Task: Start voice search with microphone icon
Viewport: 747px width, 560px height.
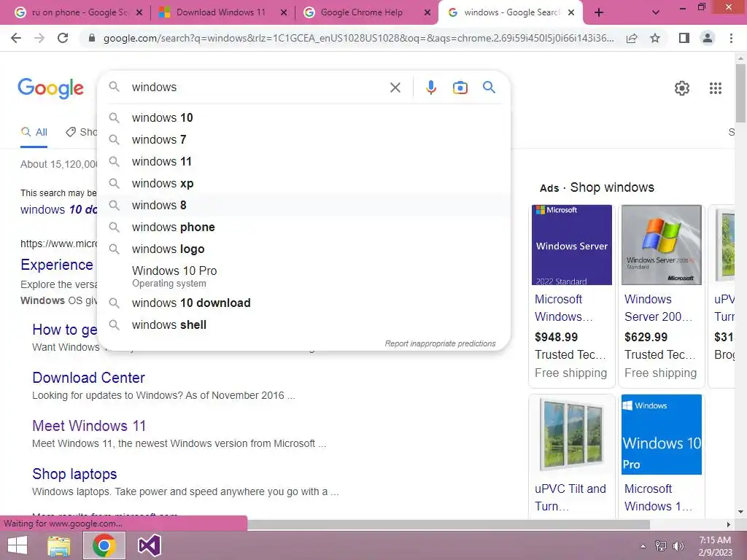Action: tap(431, 87)
